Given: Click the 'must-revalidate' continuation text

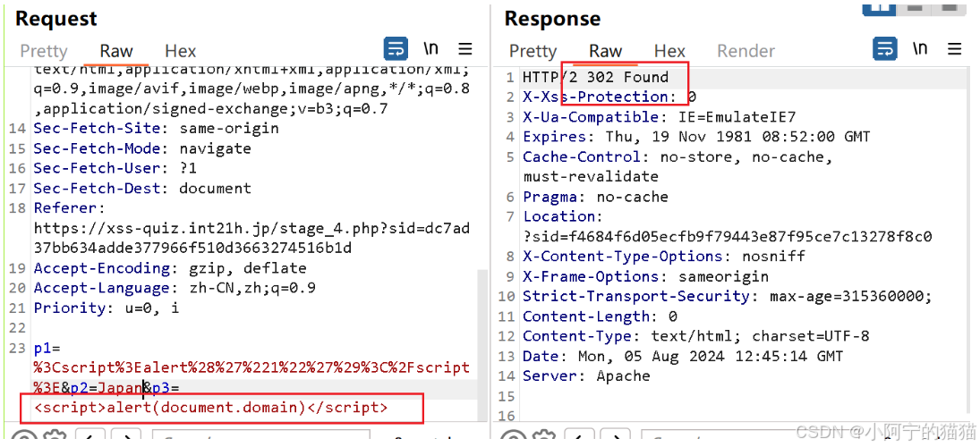Looking at the screenshot, I should coord(592,177).
